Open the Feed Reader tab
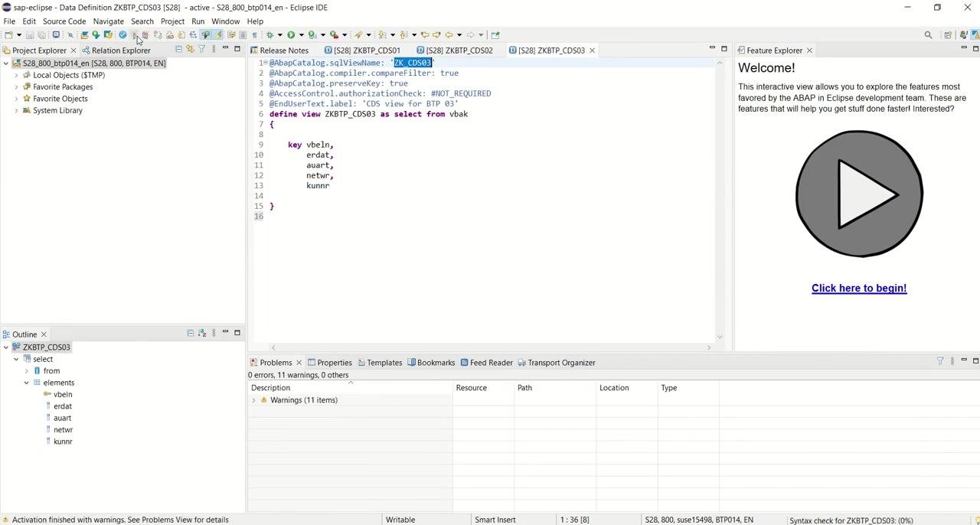980x525 pixels. coord(487,363)
